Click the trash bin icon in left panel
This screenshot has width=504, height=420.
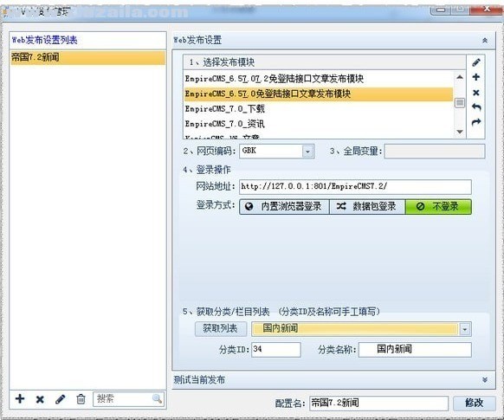pos(81,399)
